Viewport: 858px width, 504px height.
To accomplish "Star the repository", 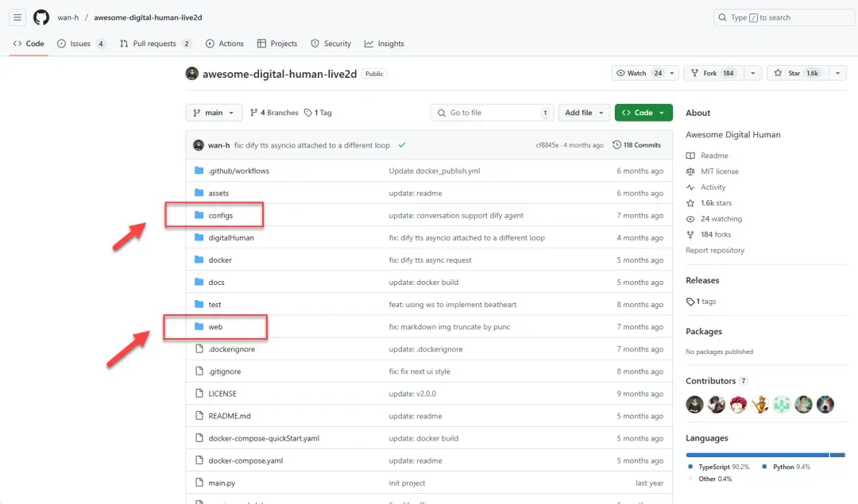I will pyautogui.click(x=797, y=73).
